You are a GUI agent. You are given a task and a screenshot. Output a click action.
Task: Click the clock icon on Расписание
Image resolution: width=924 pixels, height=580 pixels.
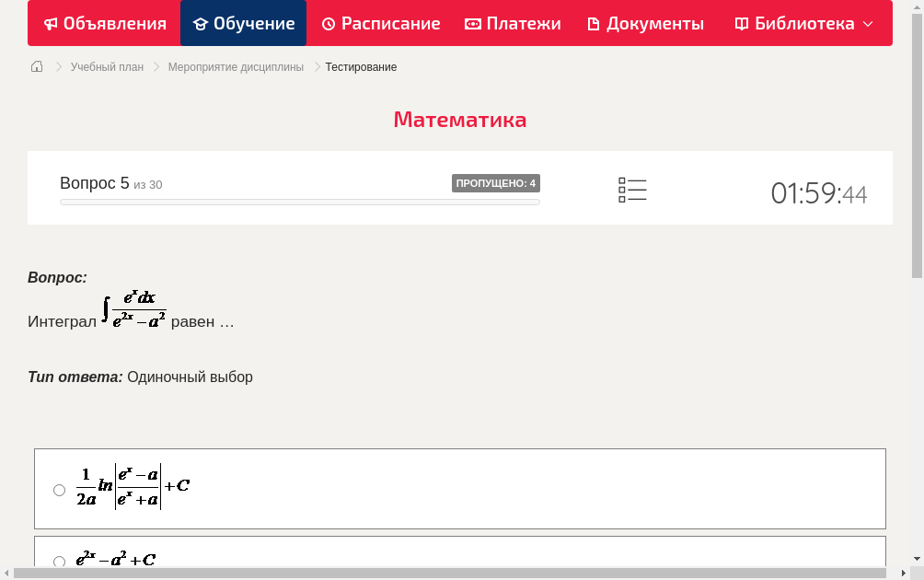pos(328,23)
